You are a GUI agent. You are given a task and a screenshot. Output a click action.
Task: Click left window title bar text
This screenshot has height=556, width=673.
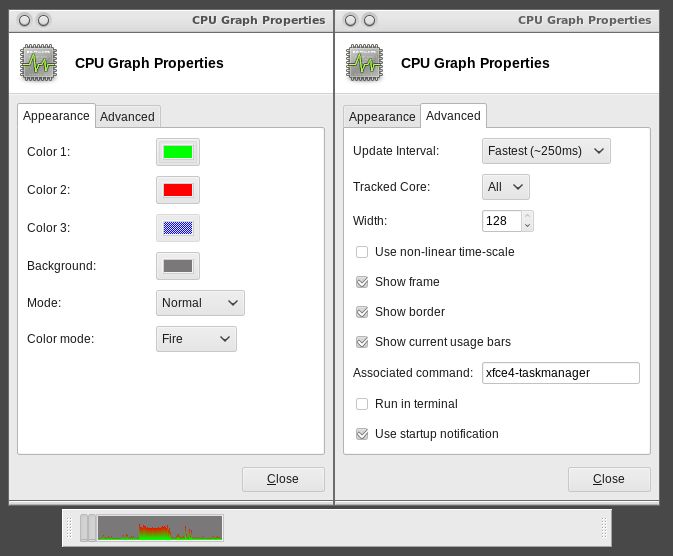[x=258, y=20]
